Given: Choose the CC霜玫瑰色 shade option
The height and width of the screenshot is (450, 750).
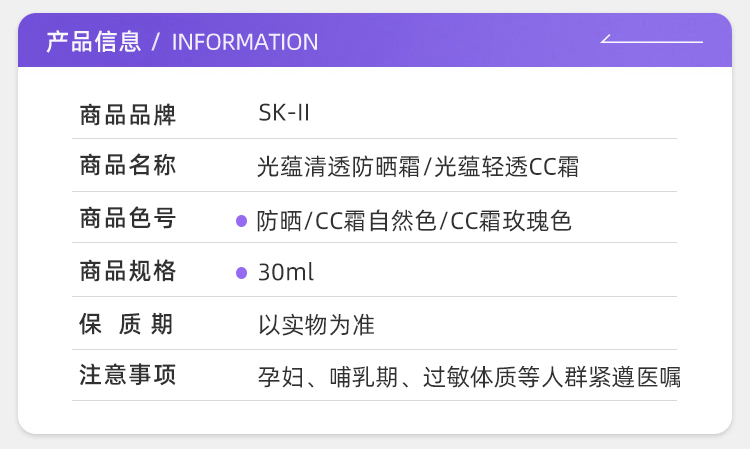Looking at the screenshot, I should tap(510, 220).
